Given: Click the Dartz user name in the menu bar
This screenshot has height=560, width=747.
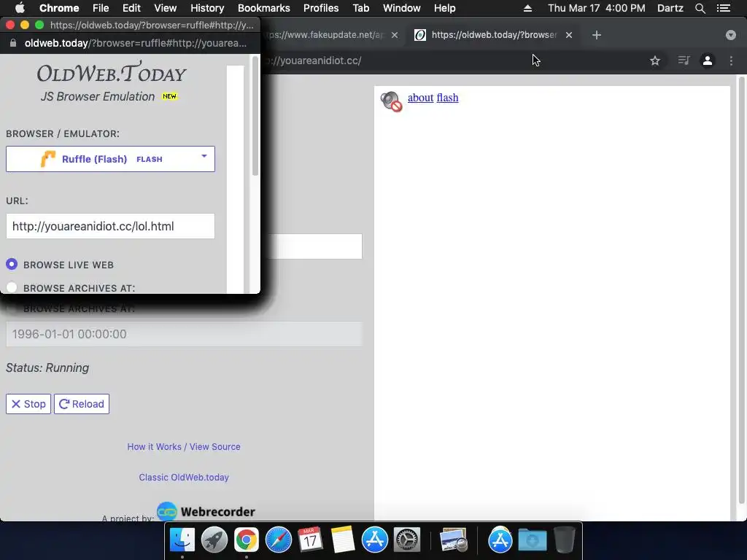Looking at the screenshot, I should (x=670, y=8).
